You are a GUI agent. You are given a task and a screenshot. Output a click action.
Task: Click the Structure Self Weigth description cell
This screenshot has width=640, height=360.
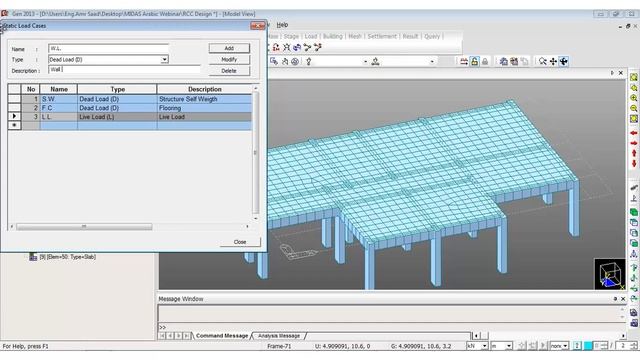tap(204, 99)
